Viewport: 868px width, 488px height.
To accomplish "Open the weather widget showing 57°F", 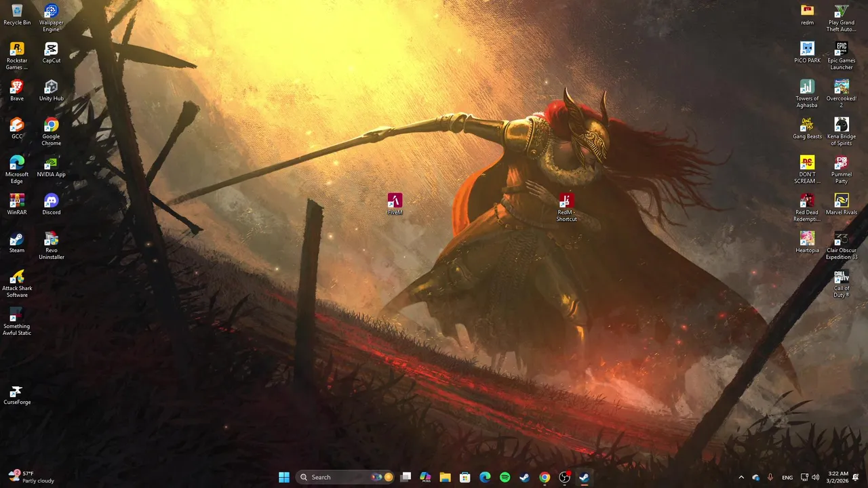I will [31, 477].
